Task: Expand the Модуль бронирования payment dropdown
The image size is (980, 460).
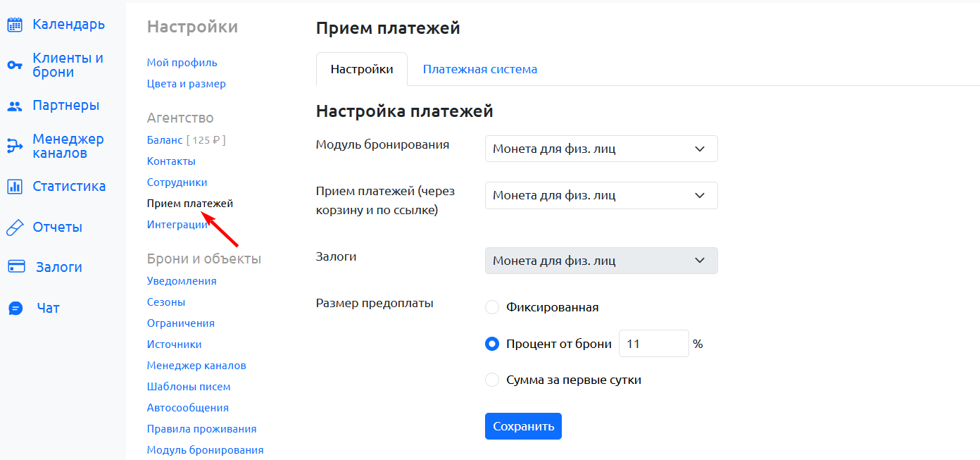Action: tap(601, 149)
